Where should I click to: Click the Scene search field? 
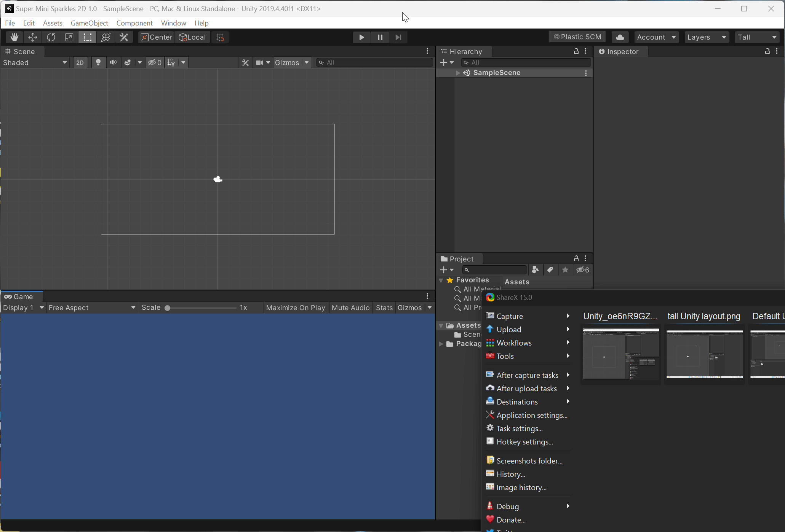pyautogui.click(x=375, y=62)
